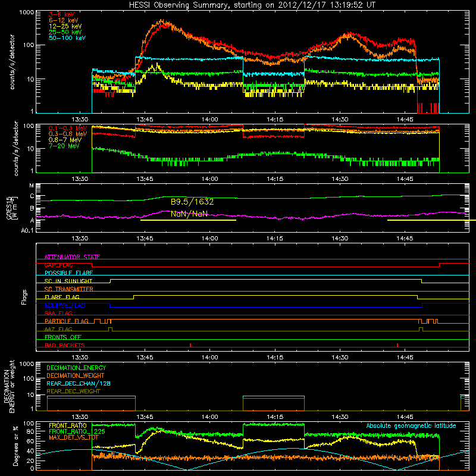Click the BAD_PACKETS red marker near 13:55
The width and height of the screenshot is (476, 476).
coord(190,345)
